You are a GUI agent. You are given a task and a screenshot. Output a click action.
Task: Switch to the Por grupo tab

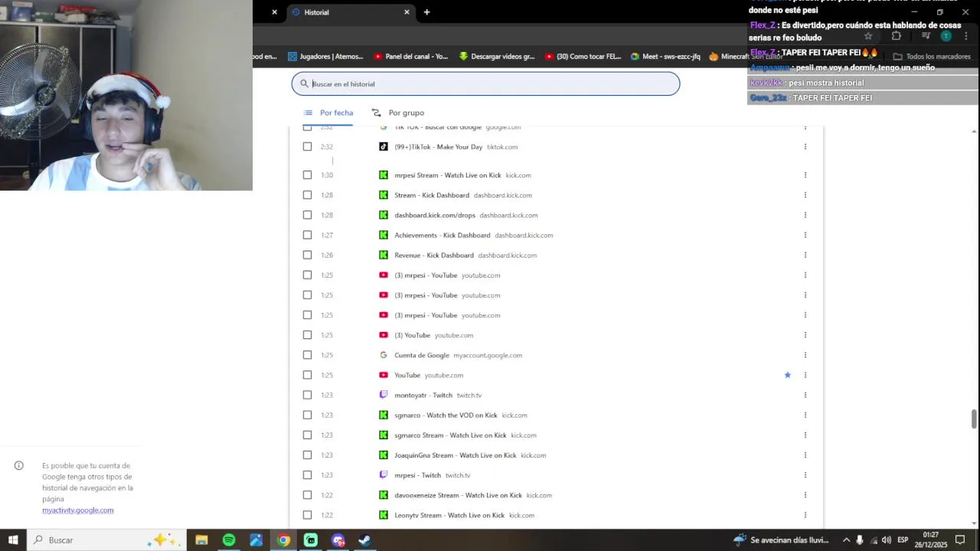(398, 112)
